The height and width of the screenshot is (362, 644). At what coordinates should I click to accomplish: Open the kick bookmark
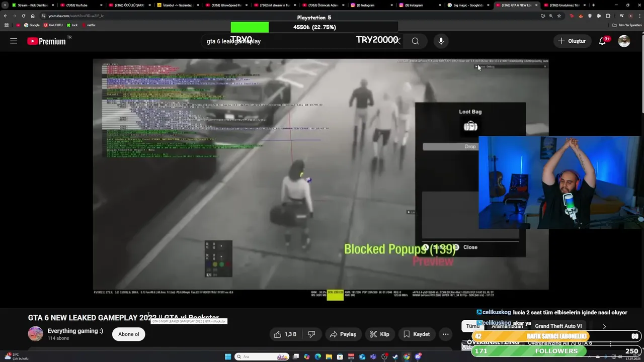(72, 25)
